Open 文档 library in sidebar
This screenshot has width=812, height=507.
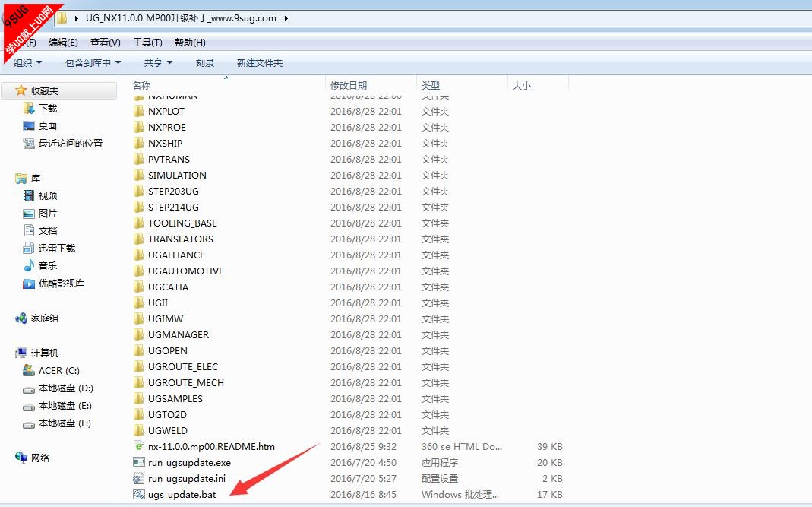point(40,231)
